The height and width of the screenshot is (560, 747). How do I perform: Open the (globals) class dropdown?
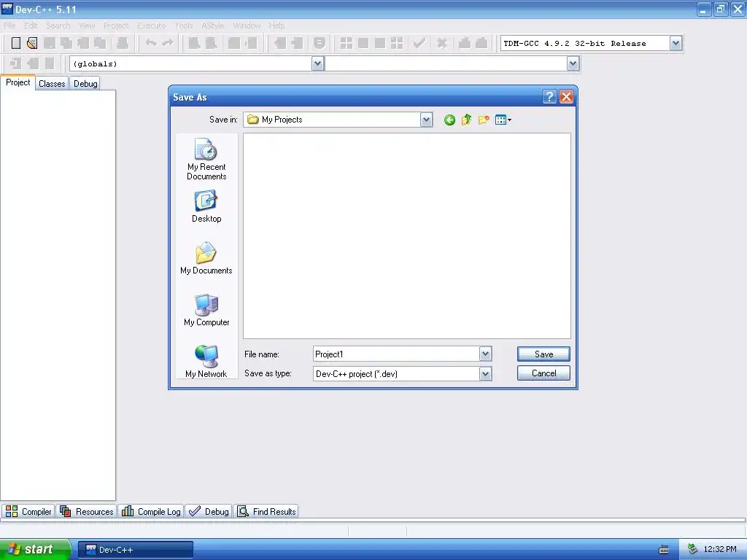tap(318, 63)
